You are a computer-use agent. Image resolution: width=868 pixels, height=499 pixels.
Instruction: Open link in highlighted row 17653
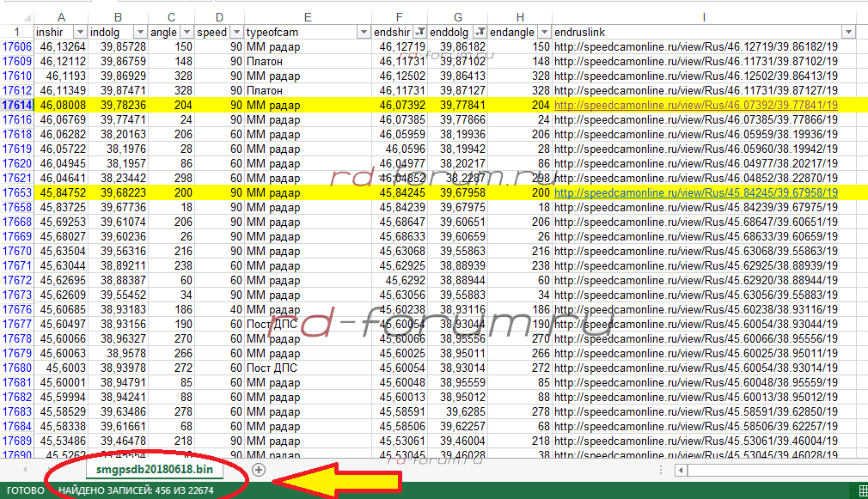click(x=695, y=193)
